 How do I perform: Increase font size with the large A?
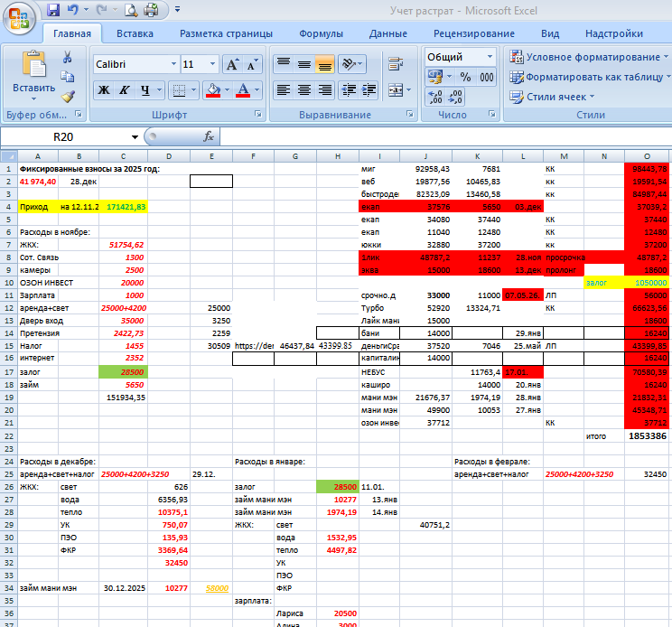click(232, 65)
